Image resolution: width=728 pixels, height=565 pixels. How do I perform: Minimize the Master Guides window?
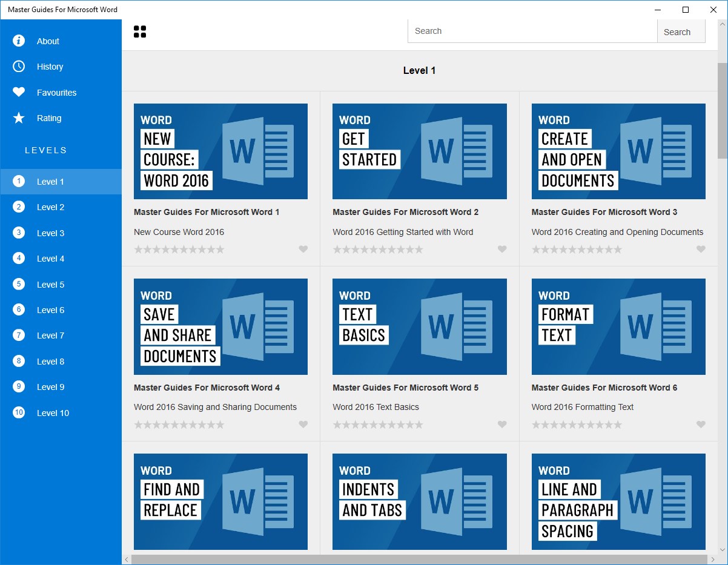658,10
